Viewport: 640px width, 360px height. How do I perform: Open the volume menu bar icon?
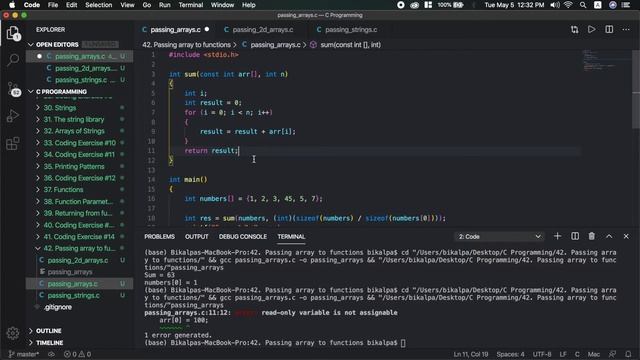click(x=555, y=5)
